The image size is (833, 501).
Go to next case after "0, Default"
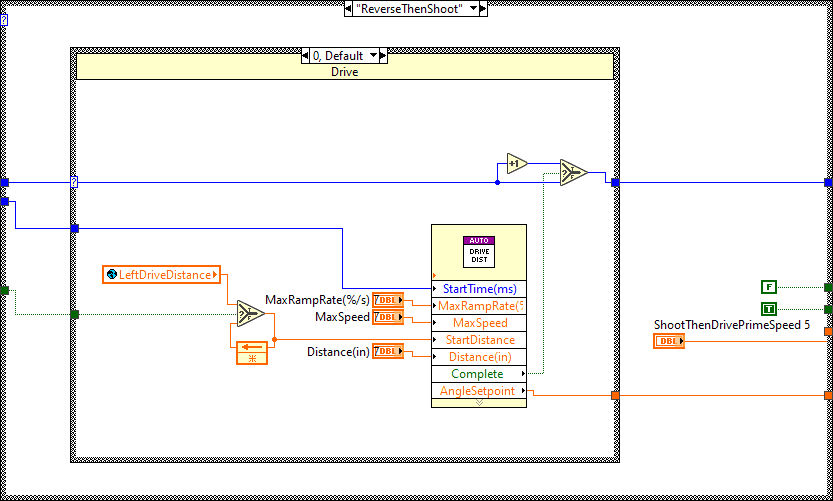(x=385, y=56)
